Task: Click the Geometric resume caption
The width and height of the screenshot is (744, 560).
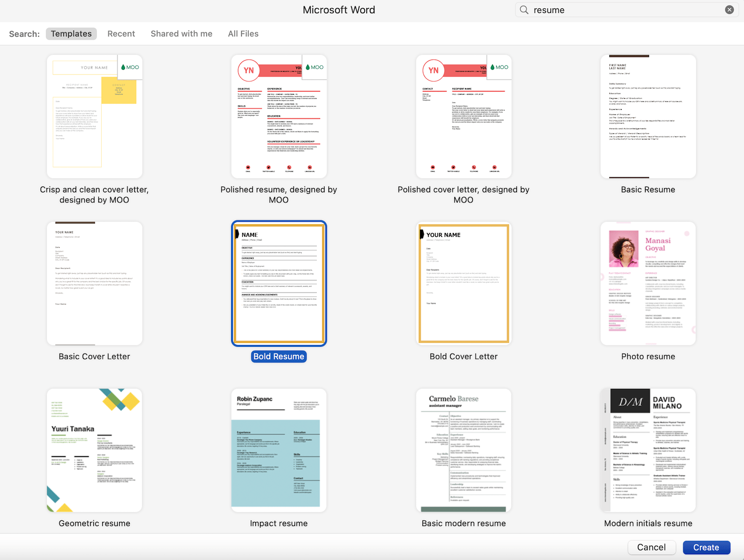Action: tap(94, 523)
